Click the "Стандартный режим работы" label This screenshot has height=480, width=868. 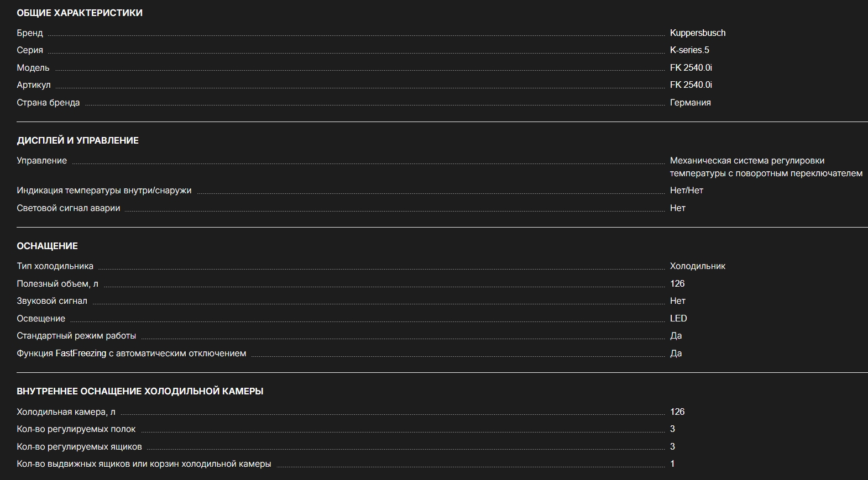[76, 335]
